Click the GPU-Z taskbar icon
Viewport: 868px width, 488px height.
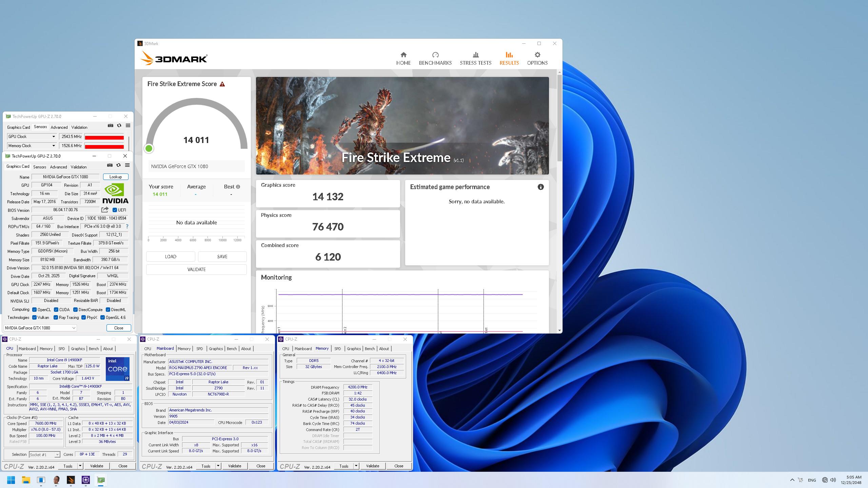pos(101,480)
